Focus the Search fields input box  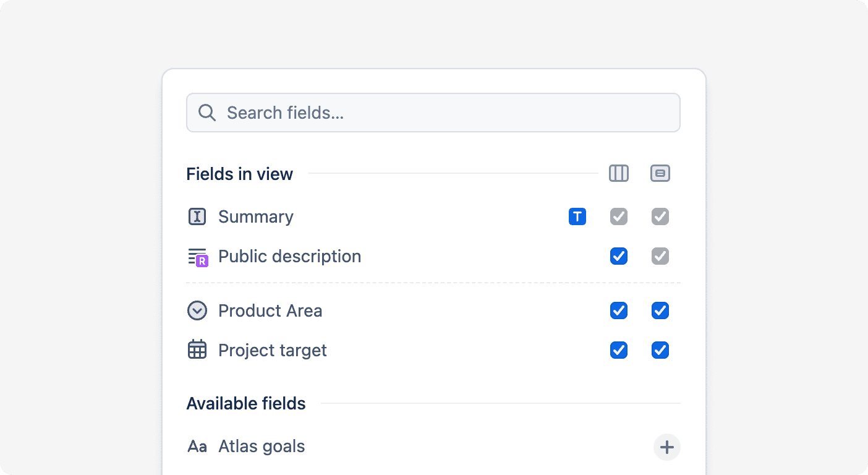coord(433,113)
